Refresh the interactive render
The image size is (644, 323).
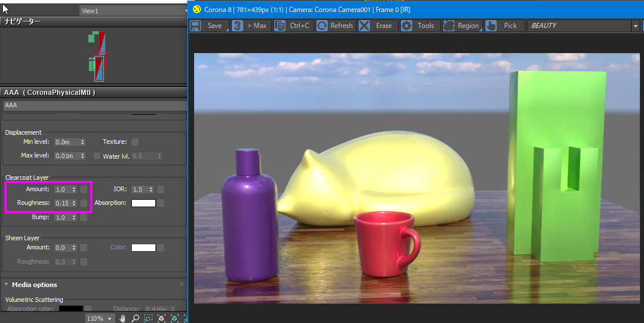pyautogui.click(x=336, y=26)
